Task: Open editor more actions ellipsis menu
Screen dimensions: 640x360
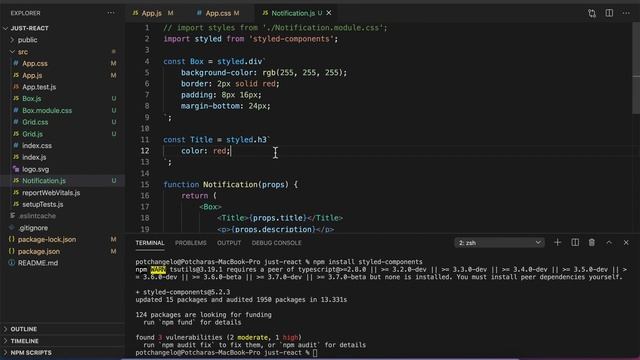Action: click(626, 13)
